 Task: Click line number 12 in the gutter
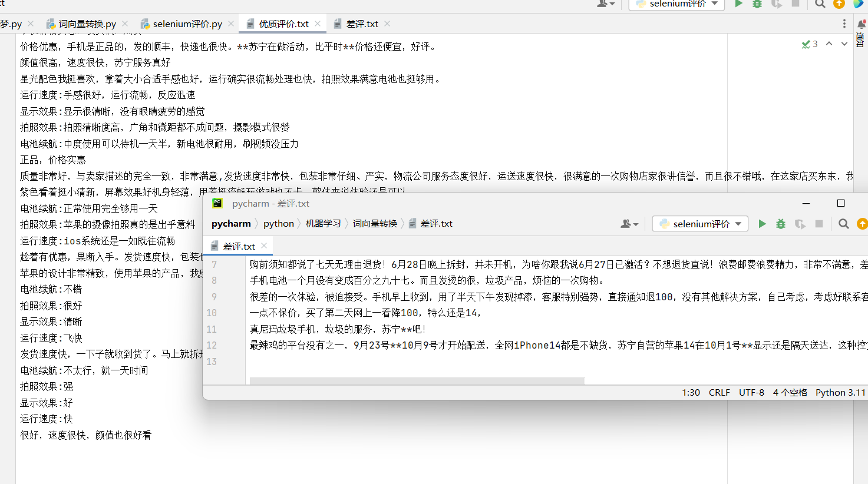pyautogui.click(x=212, y=345)
